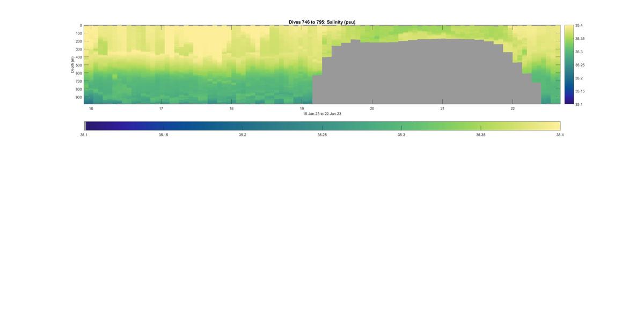Viewport: 644px width, 334px height.
Task: Click x-axis tick label "19"
Action: 302,108
